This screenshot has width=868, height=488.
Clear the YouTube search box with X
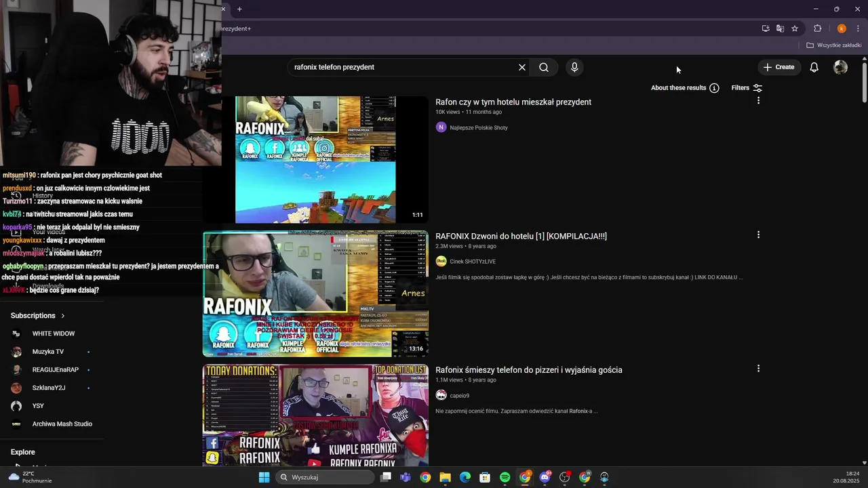pos(522,67)
